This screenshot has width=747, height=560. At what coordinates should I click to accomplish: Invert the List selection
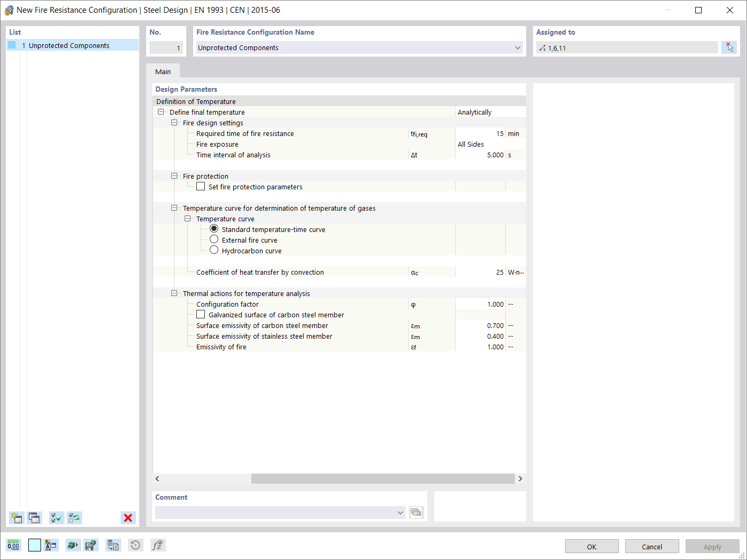74,518
